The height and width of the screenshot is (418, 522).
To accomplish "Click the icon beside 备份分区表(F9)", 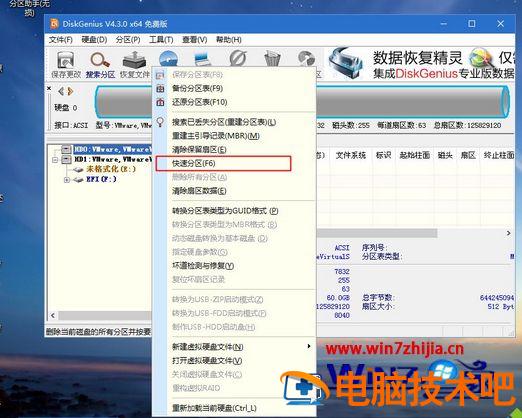I will coord(160,89).
